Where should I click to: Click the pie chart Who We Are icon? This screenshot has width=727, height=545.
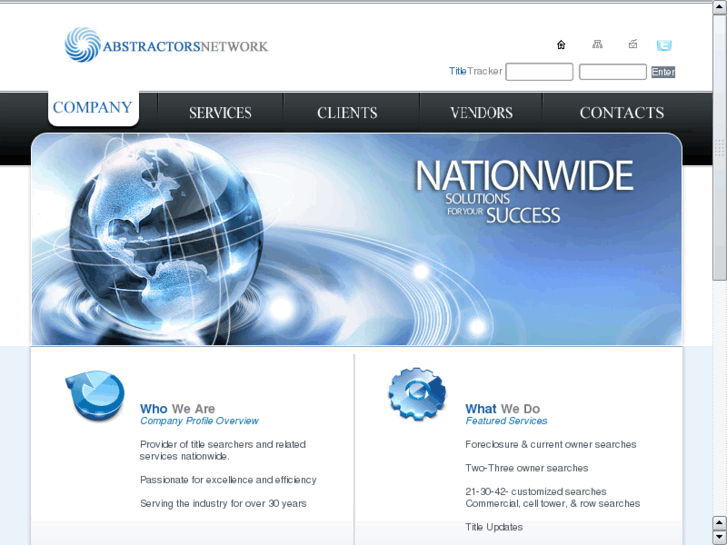pyautogui.click(x=96, y=395)
